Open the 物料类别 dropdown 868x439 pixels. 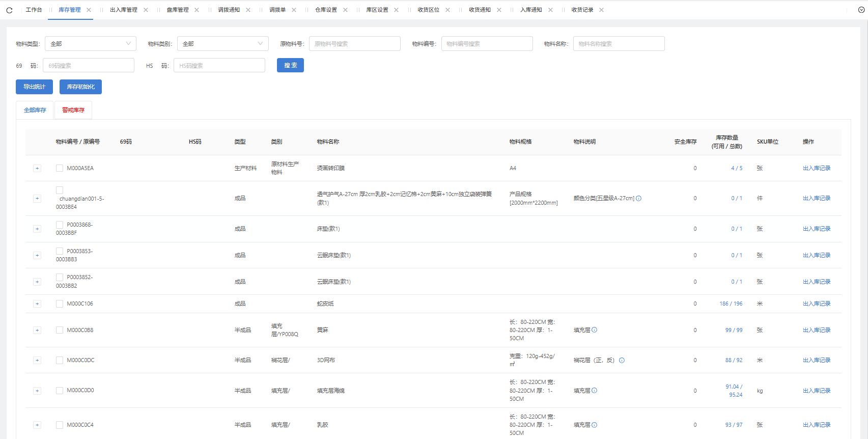tap(223, 44)
